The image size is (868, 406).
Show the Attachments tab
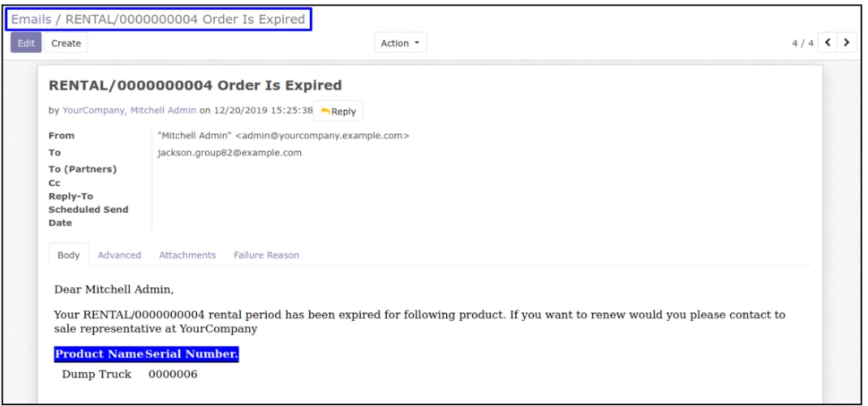tap(187, 255)
